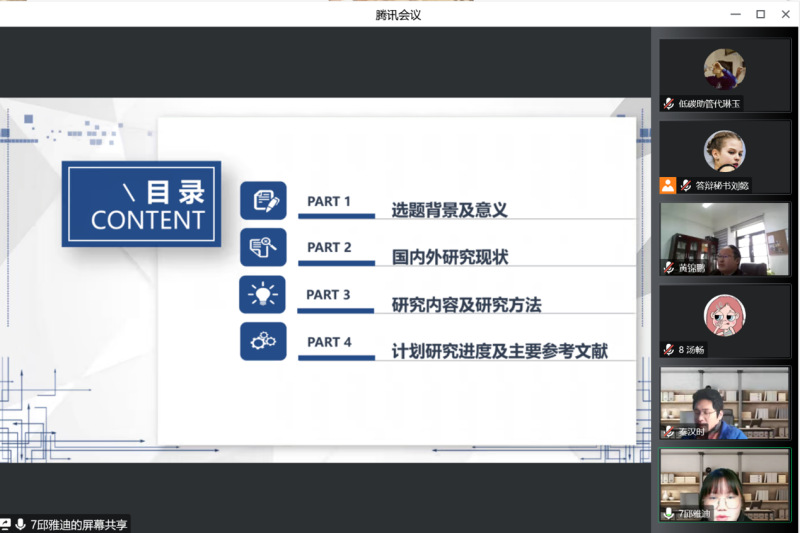
Task: Click the PART 3 lightbulb icon
Action: point(263,294)
